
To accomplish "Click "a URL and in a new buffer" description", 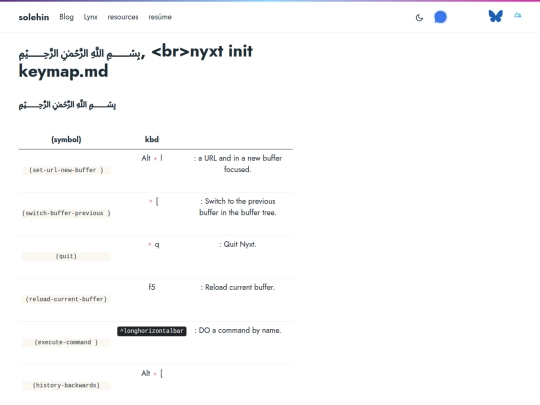I will 238,164.
